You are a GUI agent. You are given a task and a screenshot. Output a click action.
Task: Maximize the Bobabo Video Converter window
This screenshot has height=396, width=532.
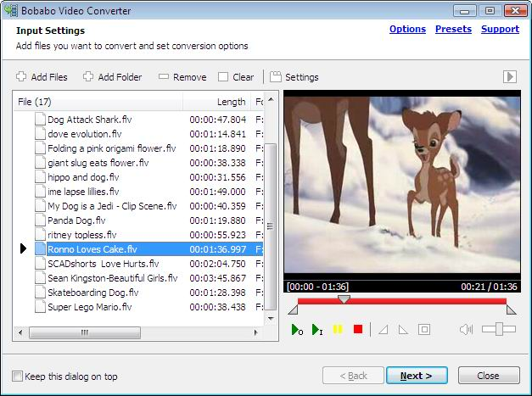click(490, 11)
